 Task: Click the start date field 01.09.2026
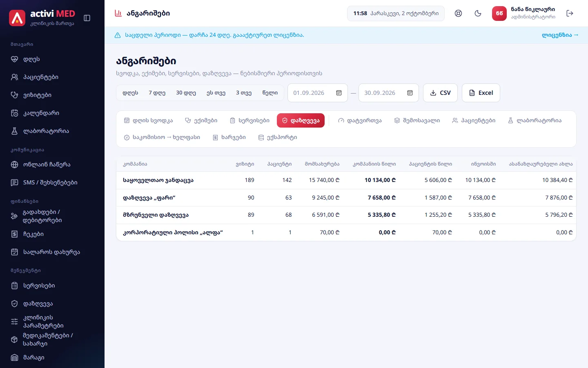pos(318,93)
